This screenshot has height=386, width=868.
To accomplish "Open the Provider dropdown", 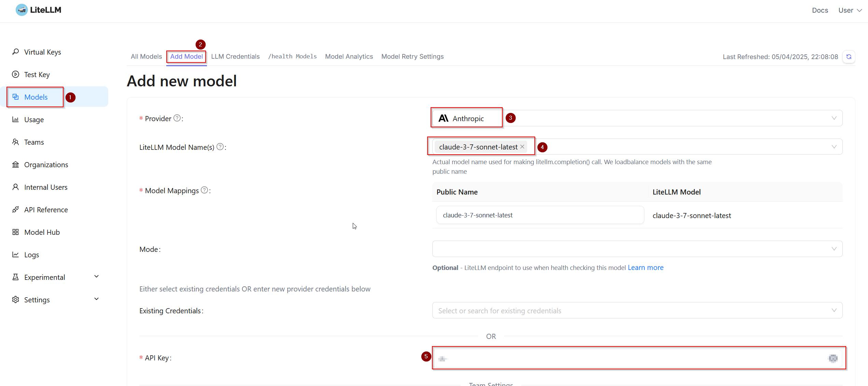I will click(x=835, y=118).
